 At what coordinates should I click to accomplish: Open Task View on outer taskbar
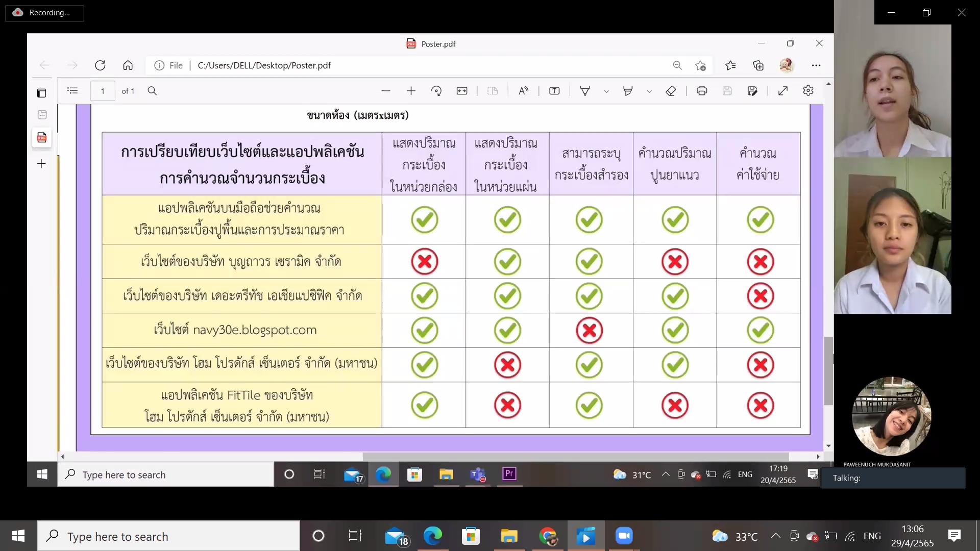[355, 536]
